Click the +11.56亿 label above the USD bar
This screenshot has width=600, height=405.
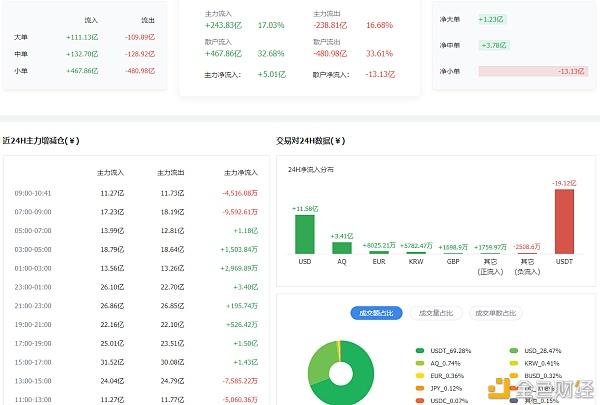(x=305, y=209)
